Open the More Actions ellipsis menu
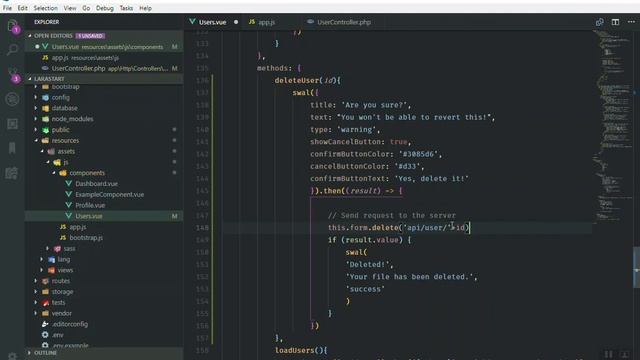This screenshot has width=640, height=360. click(631, 22)
